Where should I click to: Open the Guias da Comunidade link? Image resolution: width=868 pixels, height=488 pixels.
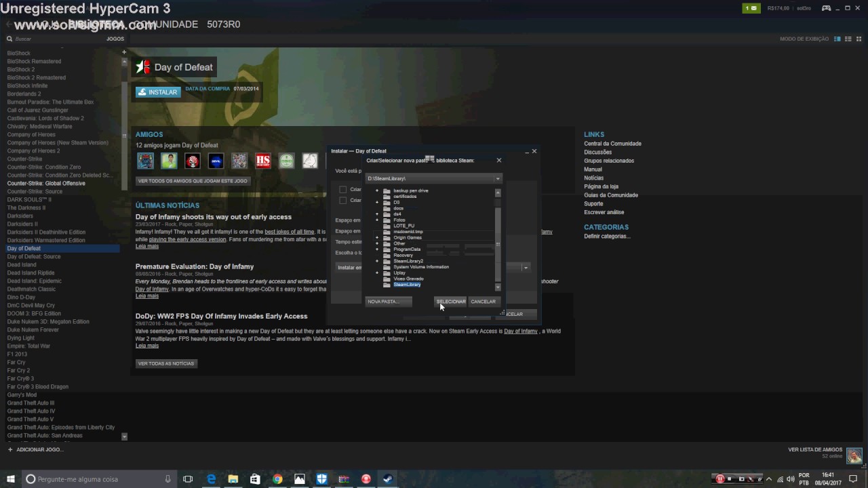tap(611, 195)
